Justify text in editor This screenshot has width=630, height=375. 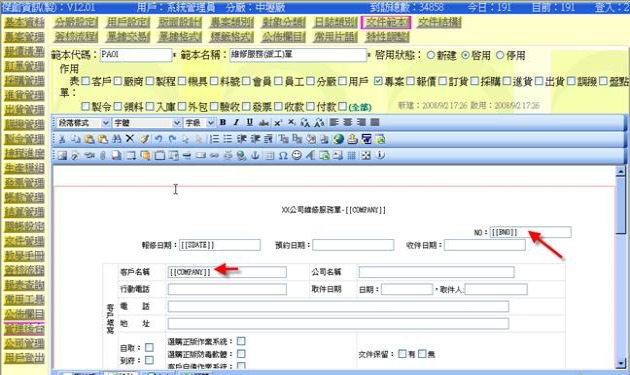pyautogui.click(x=374, y=122)
